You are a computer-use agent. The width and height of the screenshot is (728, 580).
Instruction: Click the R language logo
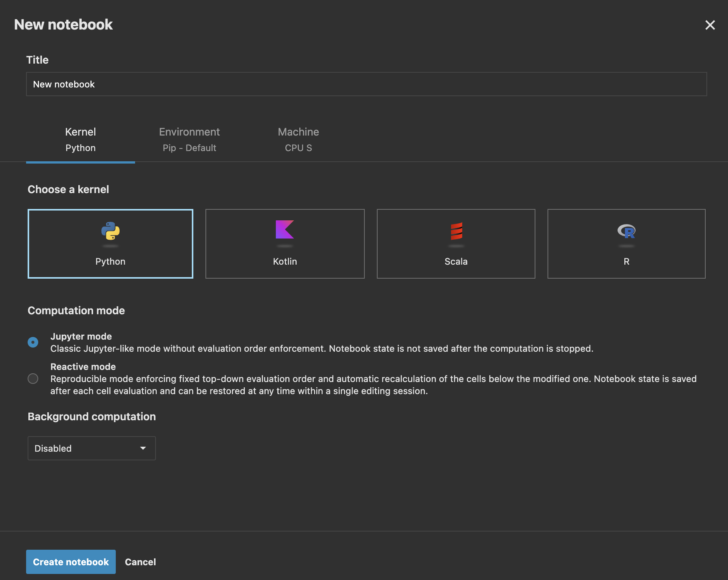626,232
